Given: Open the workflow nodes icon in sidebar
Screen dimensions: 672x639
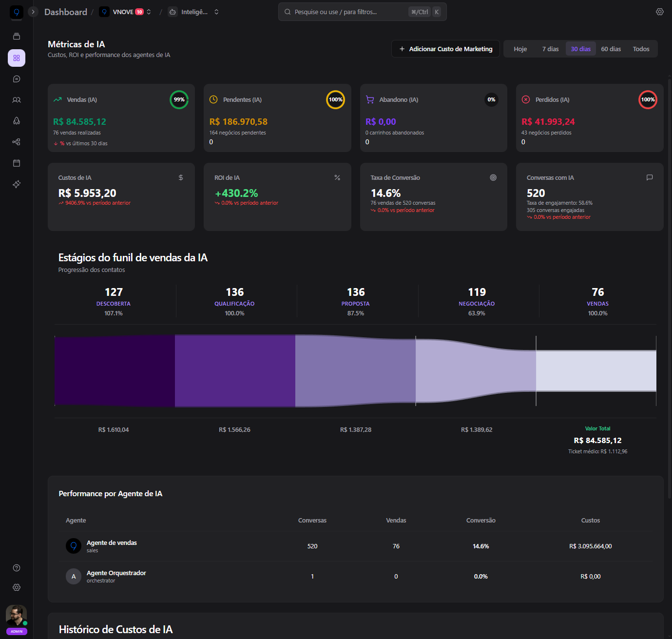Looking at the screenshot, I should click(17, 142).
